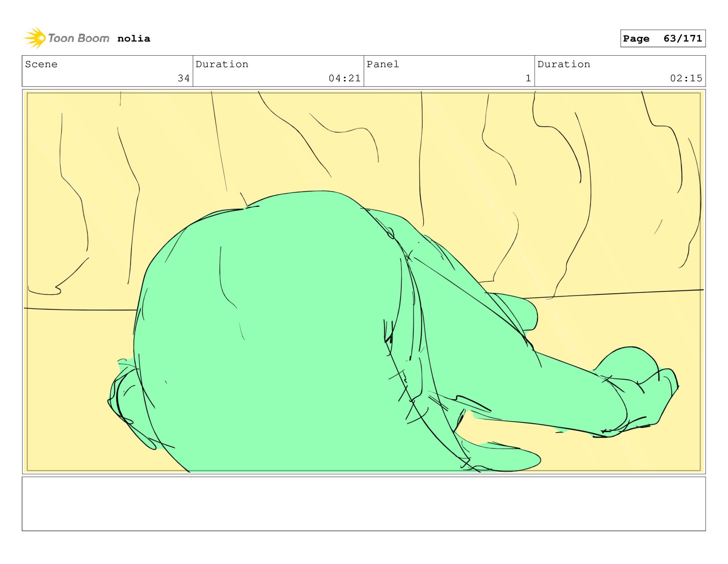Select the project name 'nolia'
The image size is (728, 564).
click(134, 38)
